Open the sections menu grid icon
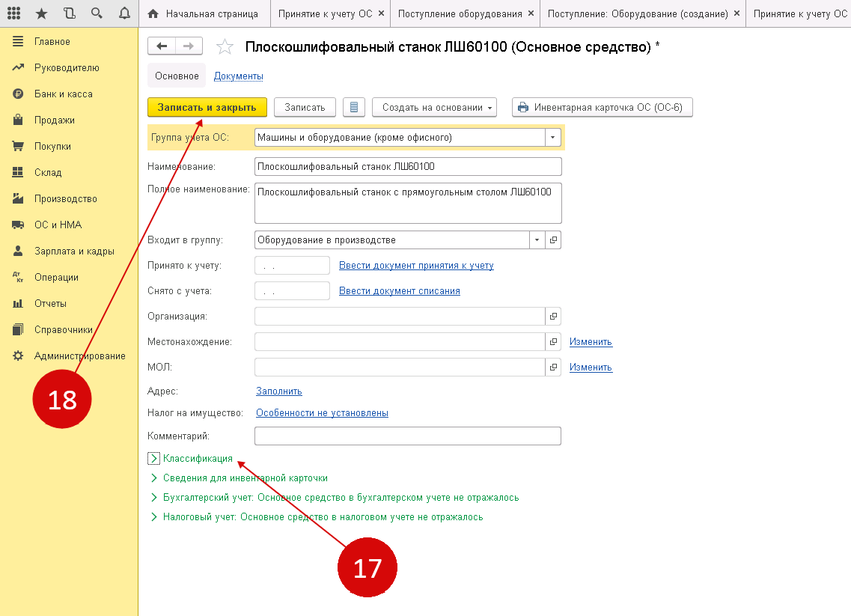Screen dimensions: 851x616 tap(14, 13)
